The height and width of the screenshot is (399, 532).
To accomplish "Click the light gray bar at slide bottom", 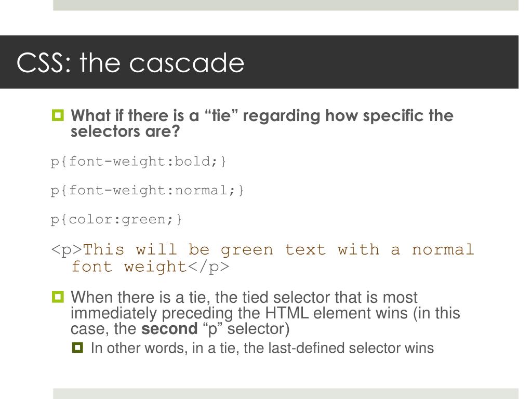I will [286, 394].
